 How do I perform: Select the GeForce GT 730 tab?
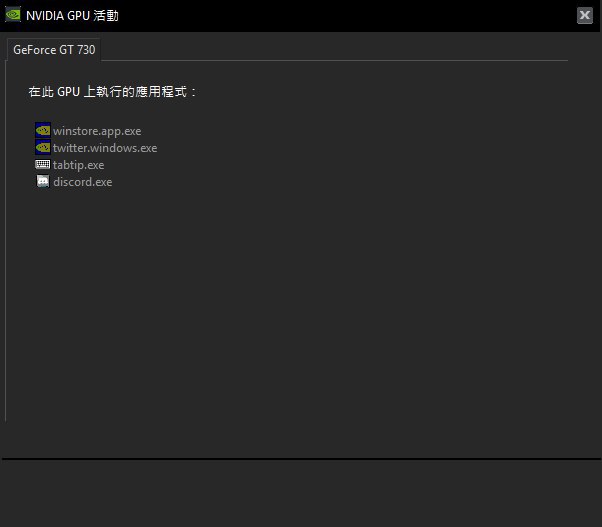54,49
